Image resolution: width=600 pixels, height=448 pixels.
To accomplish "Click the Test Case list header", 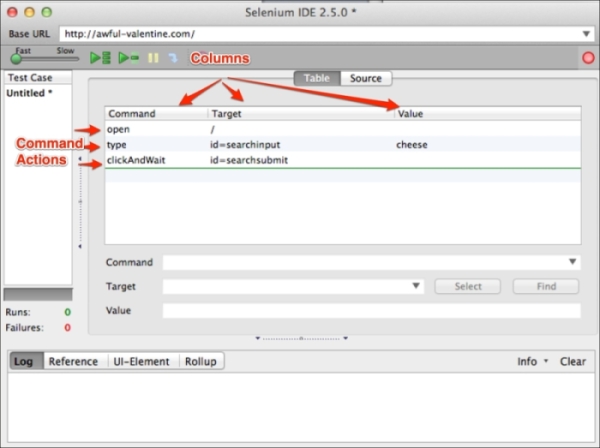I will [38, 77].
